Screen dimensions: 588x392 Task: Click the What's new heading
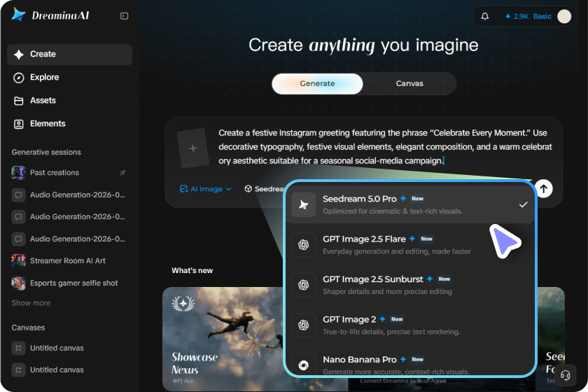[192, 270]
